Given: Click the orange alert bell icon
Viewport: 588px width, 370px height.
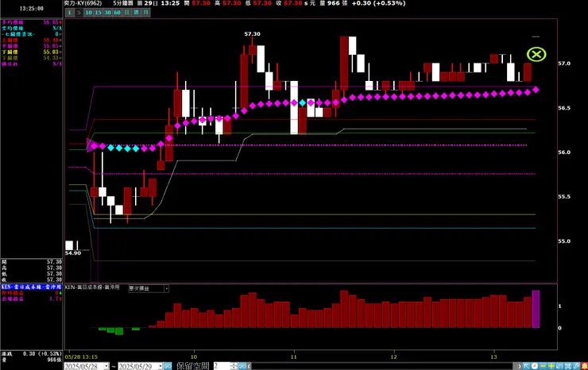Looking at the screenshot, I should 584,366.
